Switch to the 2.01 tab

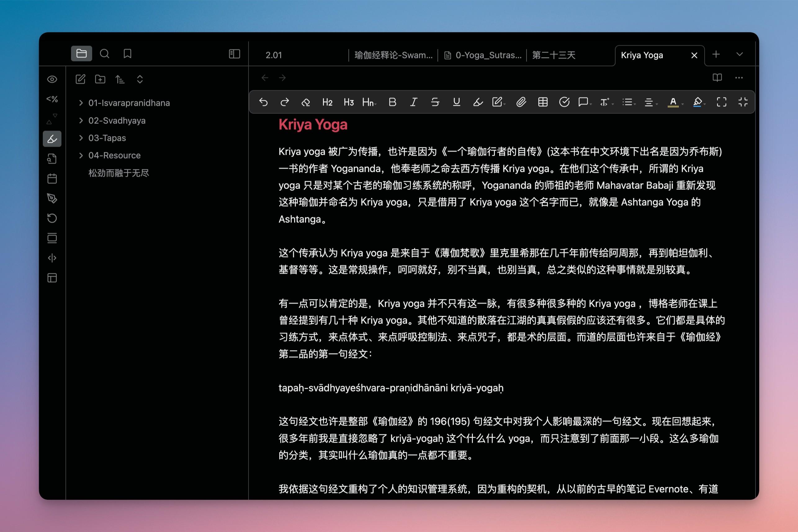[273, 55]
